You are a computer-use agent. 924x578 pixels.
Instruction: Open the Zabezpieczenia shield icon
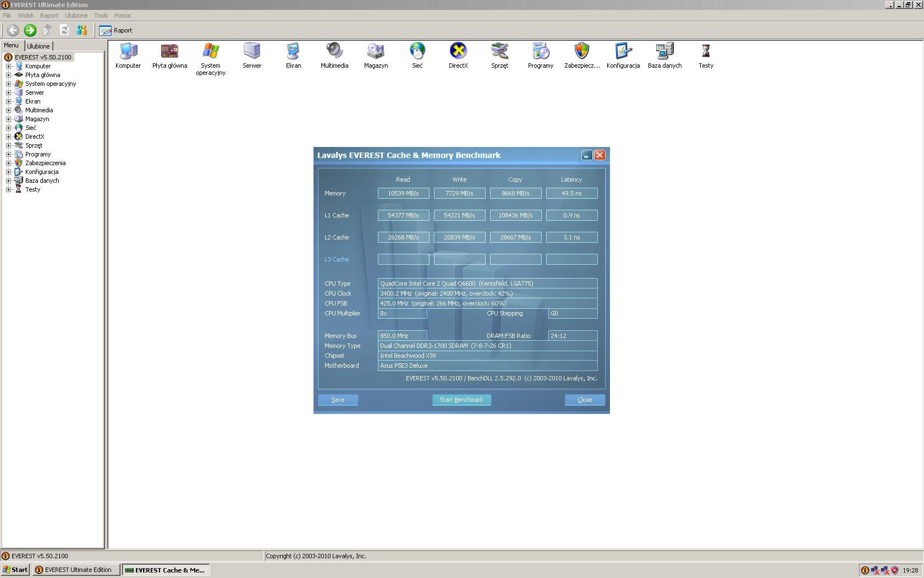(x=581, y=51)
